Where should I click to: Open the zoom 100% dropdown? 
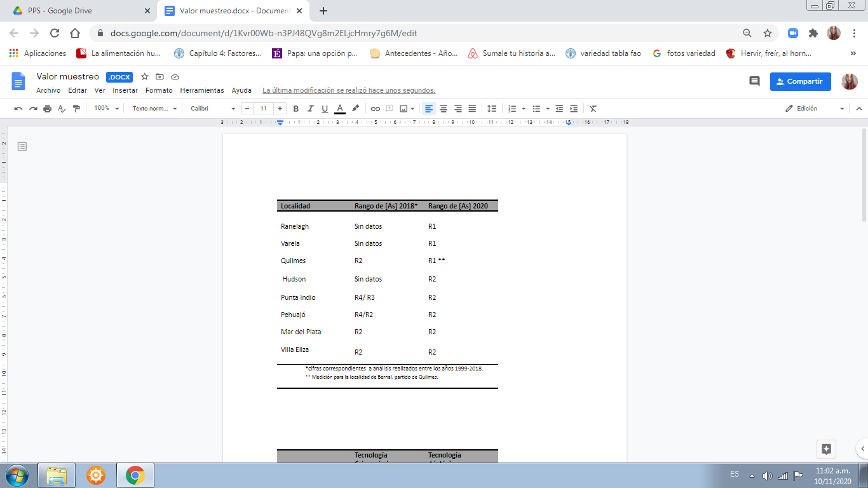pos(106,109)
